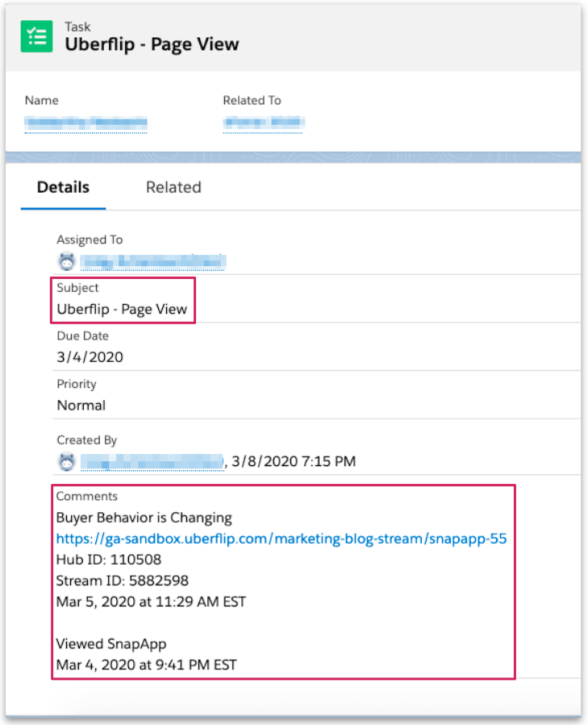Screen dimensions: 588x725
Task: Click the Subject field label
Action: pyautogui.click(x=77, y=288)
